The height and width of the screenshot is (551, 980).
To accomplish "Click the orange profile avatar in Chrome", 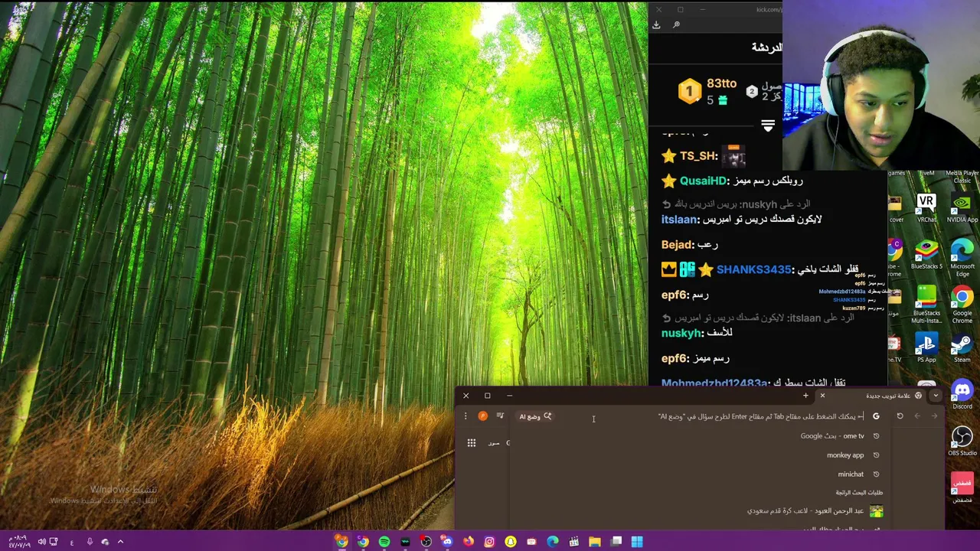I will [x=482, y=416].
